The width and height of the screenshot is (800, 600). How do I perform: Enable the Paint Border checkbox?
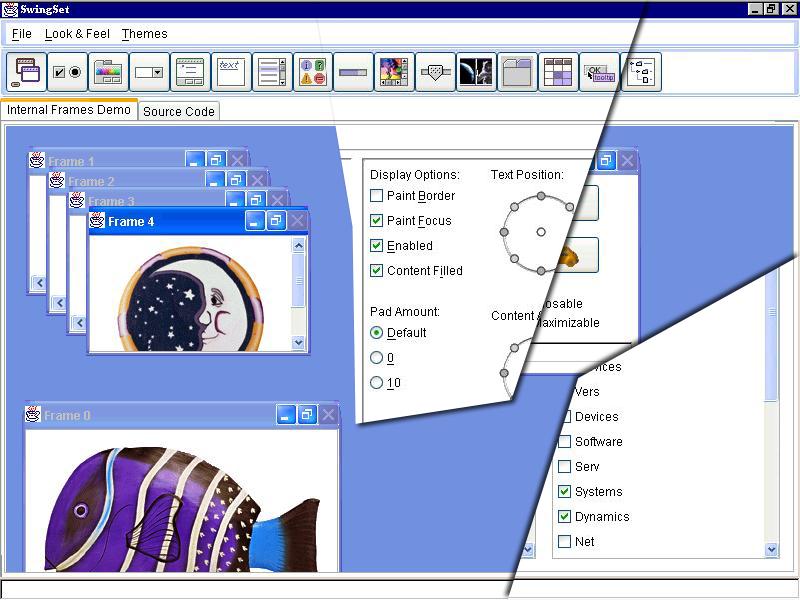377,196
